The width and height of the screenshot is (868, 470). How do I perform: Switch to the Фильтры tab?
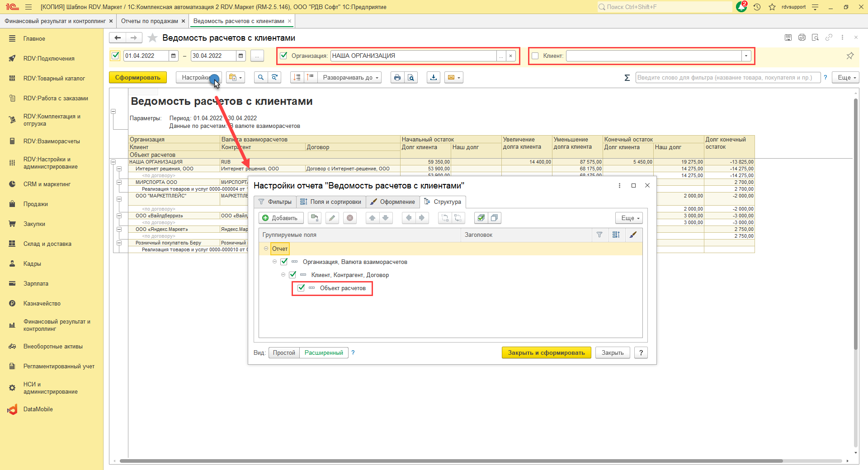275,202
